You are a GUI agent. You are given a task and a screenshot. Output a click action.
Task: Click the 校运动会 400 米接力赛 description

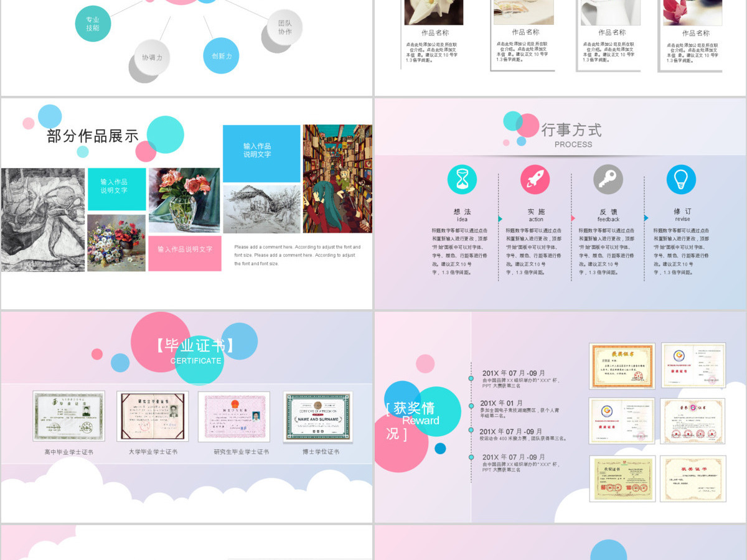point(523,438)
